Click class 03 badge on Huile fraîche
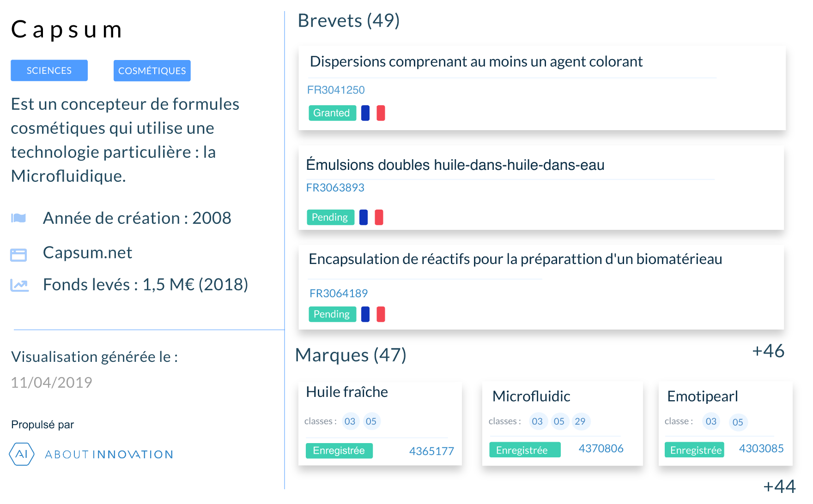Screen dimensions: 813x504 click(x=350, y=421)
